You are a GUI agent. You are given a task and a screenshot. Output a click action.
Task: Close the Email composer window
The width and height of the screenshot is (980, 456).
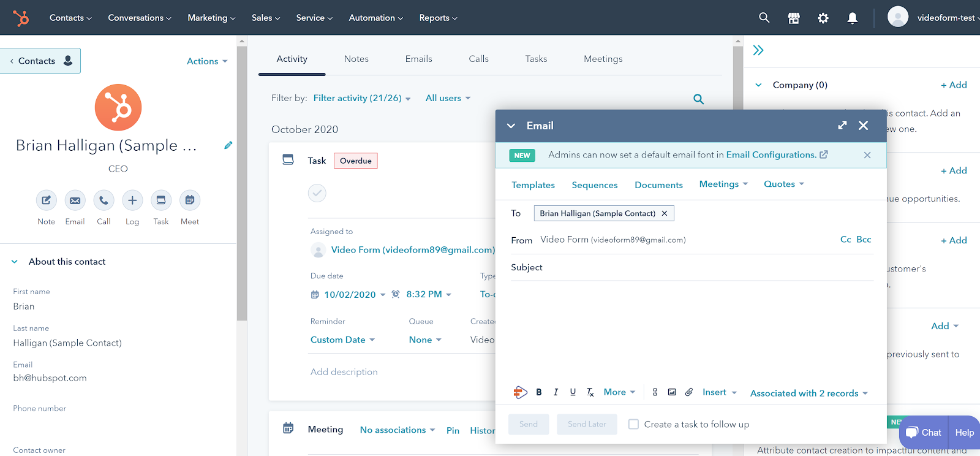pyautogui.click(x=863, y=125)
